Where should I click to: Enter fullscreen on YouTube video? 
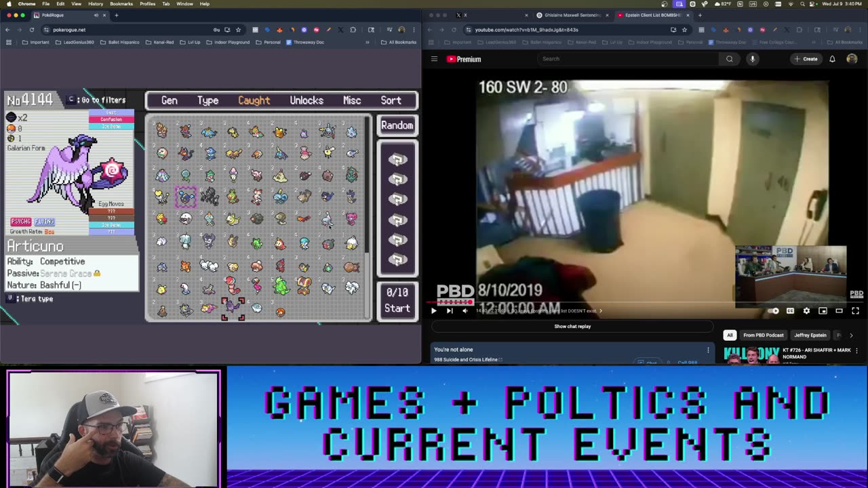click(x=855, y=311)
